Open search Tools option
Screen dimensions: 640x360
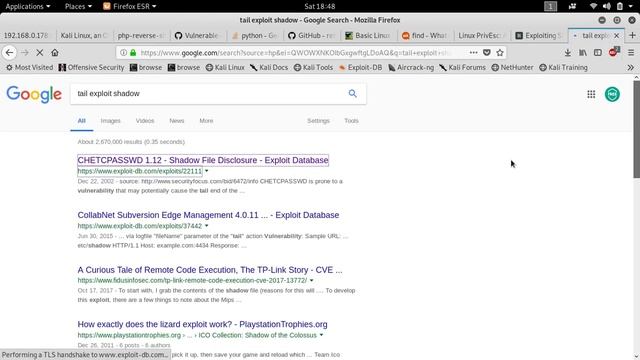(351, 121)
